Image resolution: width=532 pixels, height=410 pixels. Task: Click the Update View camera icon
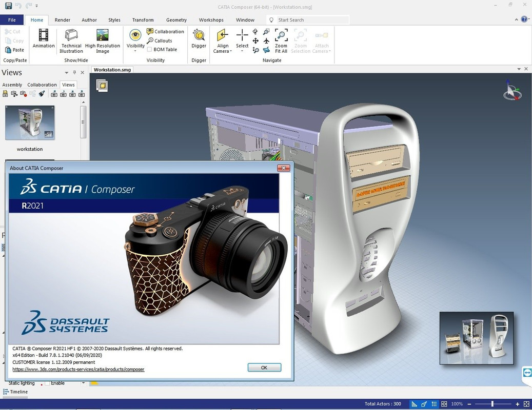tap(14, 94)
